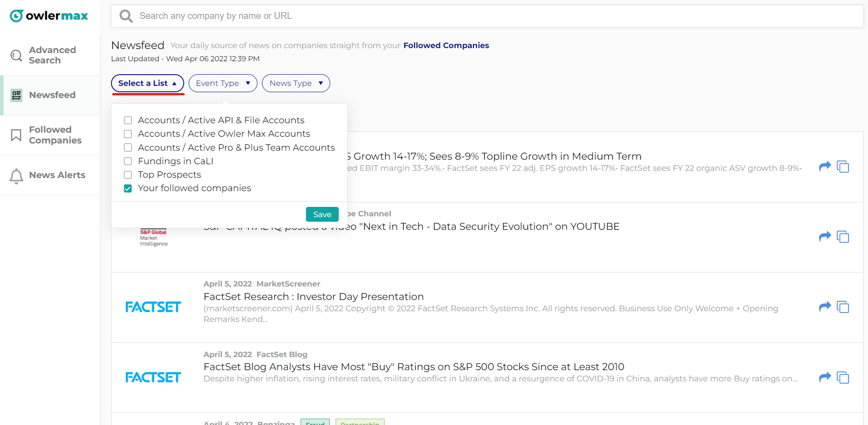Save the selected list
This screenshot has width=868, height=425.
tap(322, 215)
